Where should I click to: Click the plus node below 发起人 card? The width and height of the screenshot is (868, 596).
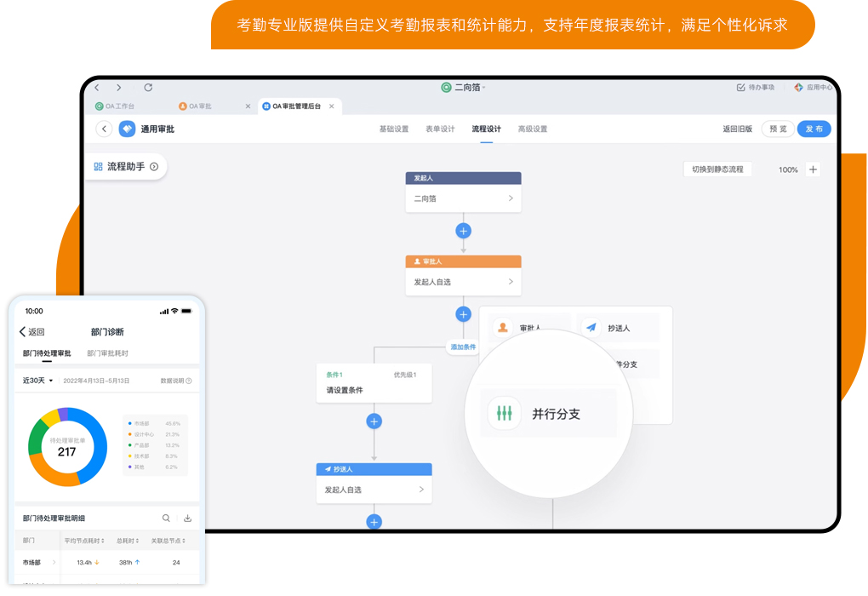463,231
